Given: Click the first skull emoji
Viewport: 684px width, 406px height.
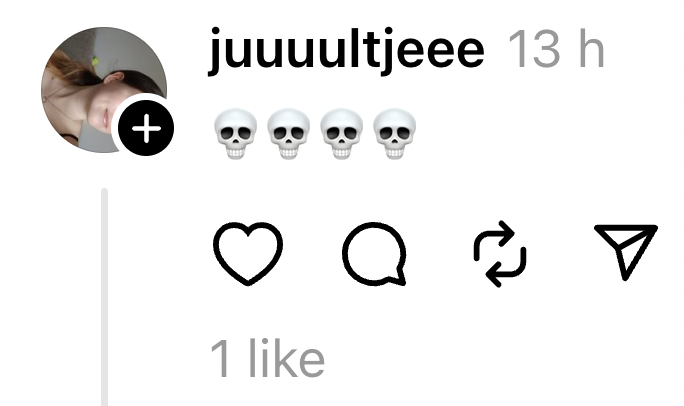Looking at the screenshot, I should [235, 134].
